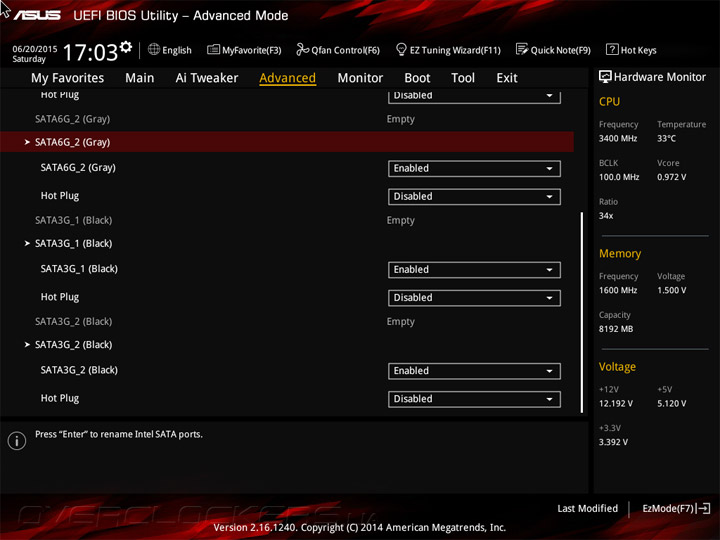720x540 pixels.
Task: Click CPU Temperature value 33°C
Action: pos(666,138)
